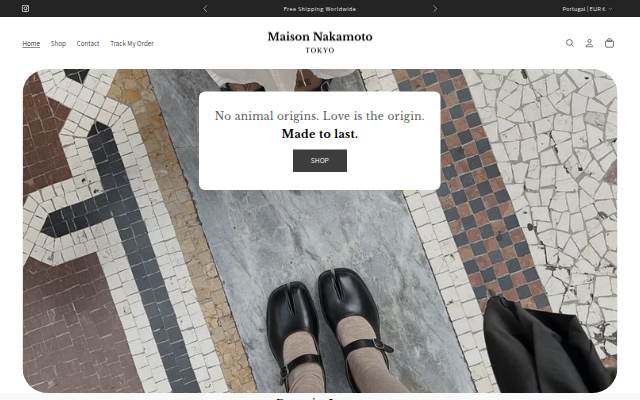Viewport: 640px width, 400px height.
Task: Open the Shop menu item
Action: point(58,43)
